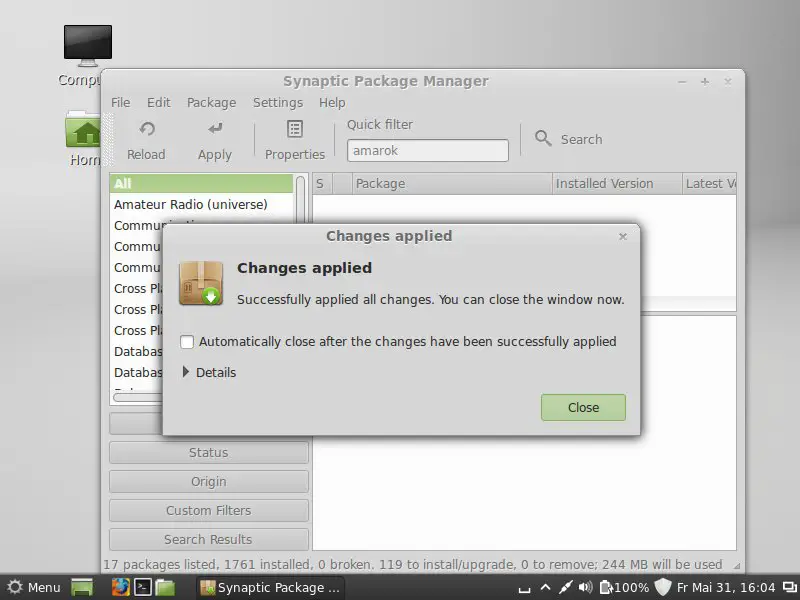800x600 pixels.
Task: Click the volume speaker tray icon
Action: click(x=585, y=587)
